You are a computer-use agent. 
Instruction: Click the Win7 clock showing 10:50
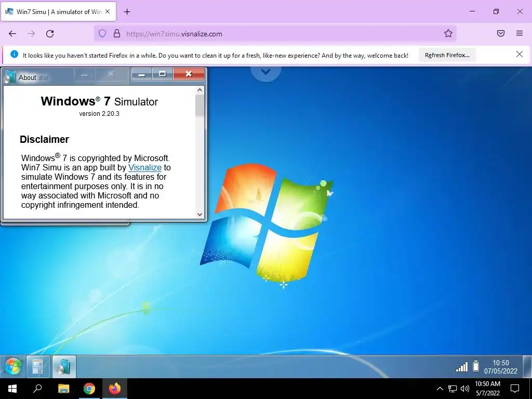[x=500, y=367]
